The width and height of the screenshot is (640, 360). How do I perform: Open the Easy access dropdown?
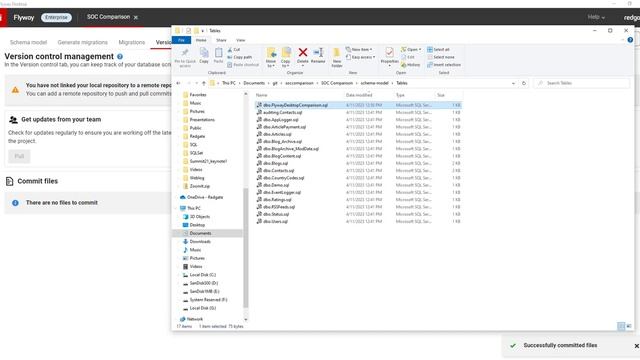coord(360,57)
